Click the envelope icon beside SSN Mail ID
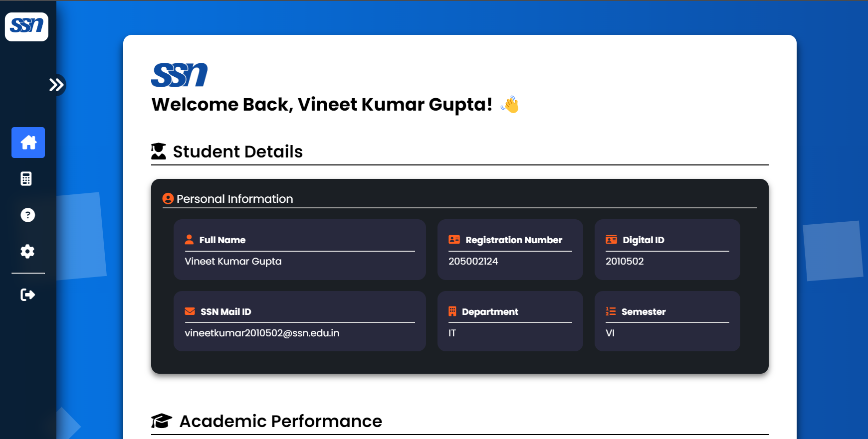Screen dimensions: 868x439 [190, 311]
